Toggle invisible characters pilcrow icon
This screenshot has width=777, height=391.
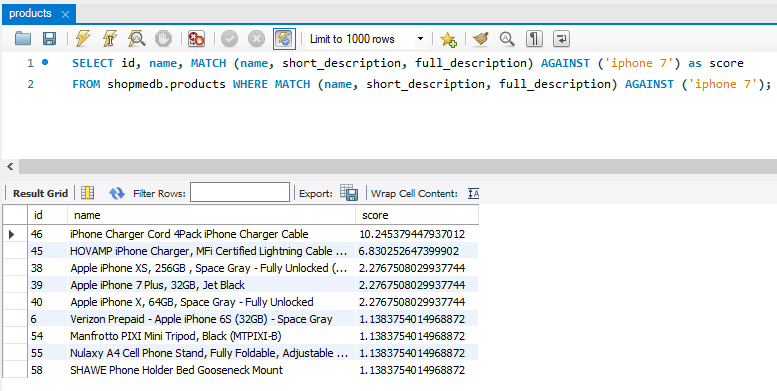tap(534, 39)
